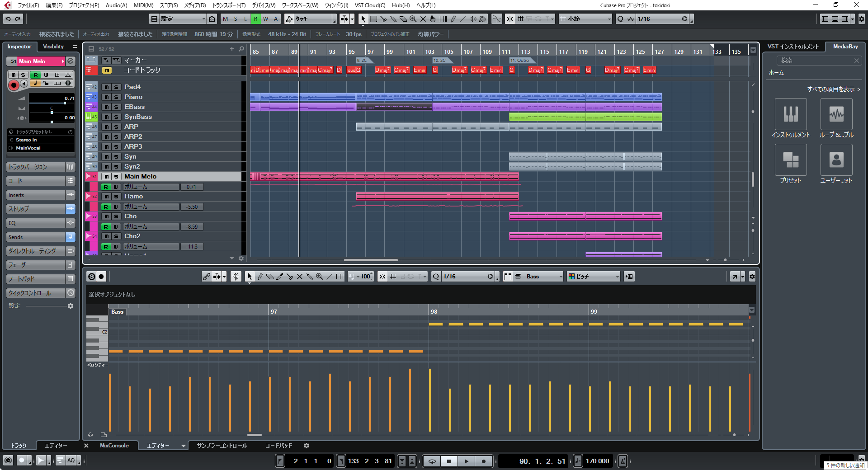Screen dimensions: 868x470
Task: Click the transport Play button
Action: [x=466, y=461]
